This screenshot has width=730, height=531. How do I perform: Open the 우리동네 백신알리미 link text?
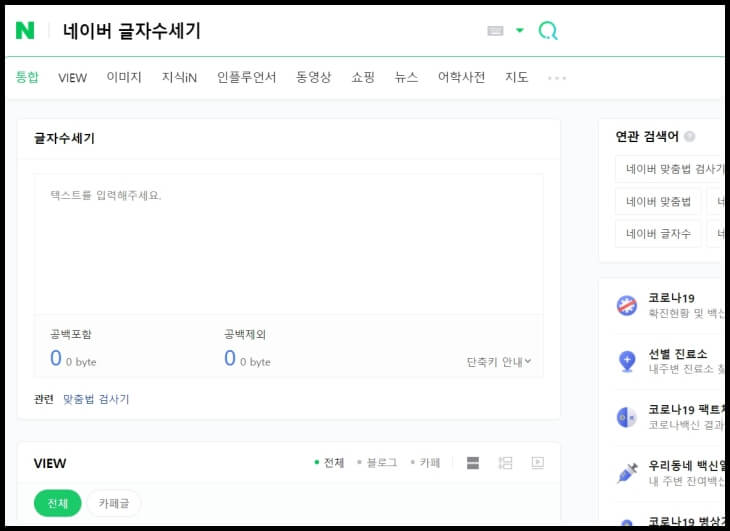pyautogui.click(x=686, y=465)
